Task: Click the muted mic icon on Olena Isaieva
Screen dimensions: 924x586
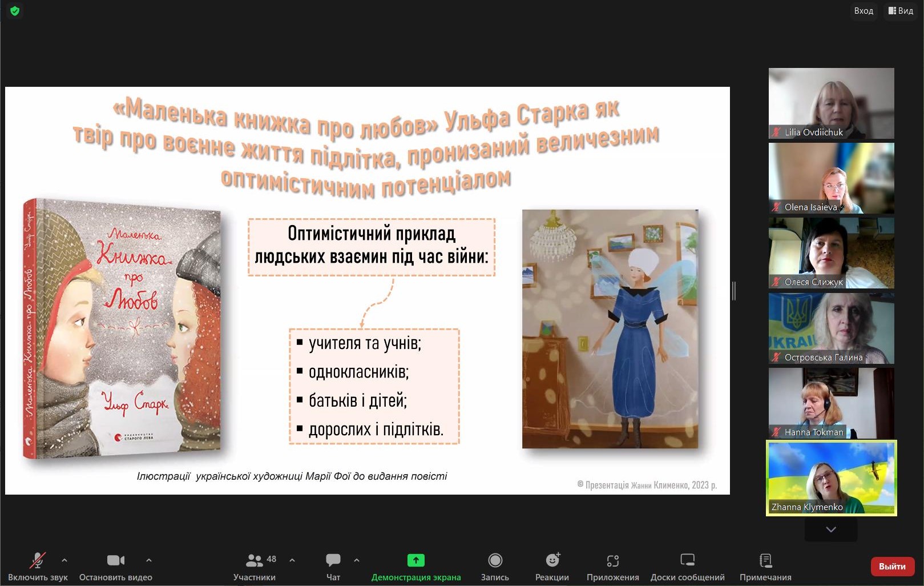Action: point(776,207)
